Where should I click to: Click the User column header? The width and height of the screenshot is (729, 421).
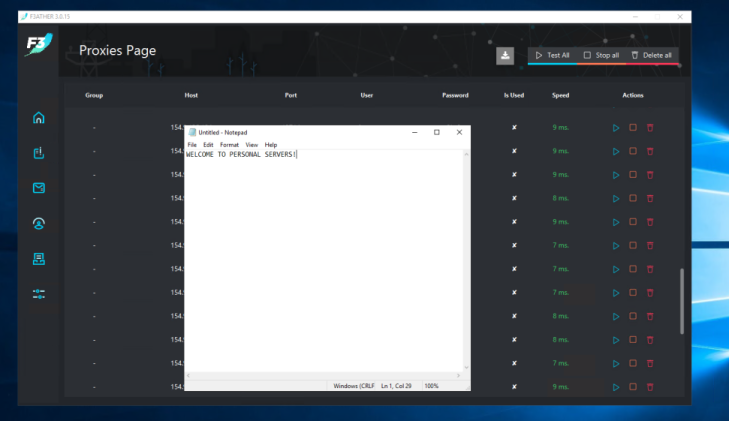point(366,95)
